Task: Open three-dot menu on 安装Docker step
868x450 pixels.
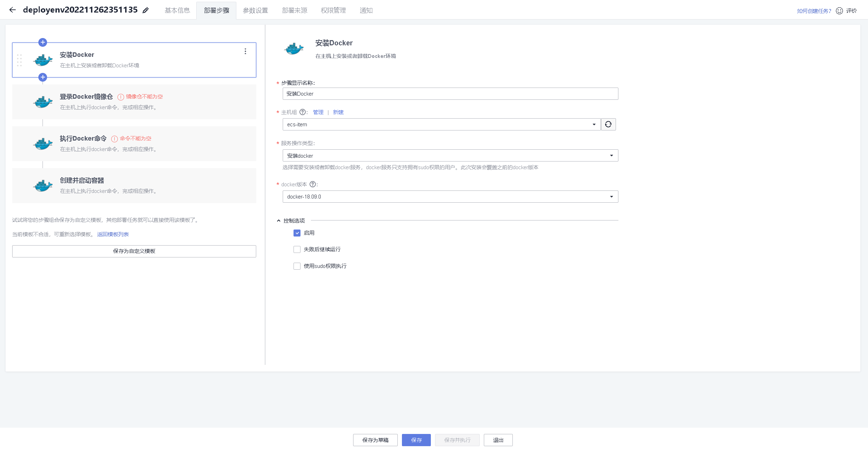Action: coord(245,51)
